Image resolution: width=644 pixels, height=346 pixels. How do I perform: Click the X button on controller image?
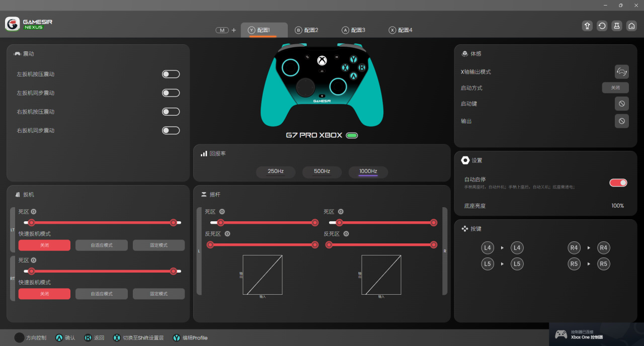(x=345, y=67)
